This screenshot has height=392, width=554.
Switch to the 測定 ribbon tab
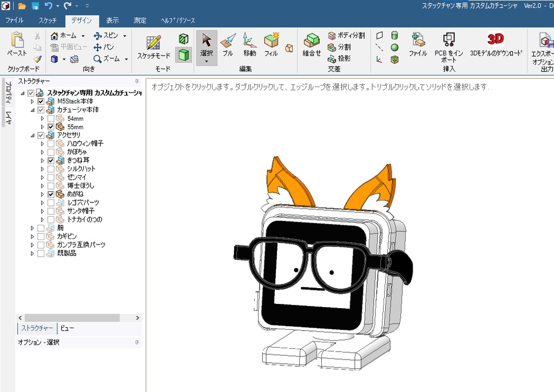(x=140, y=21)
